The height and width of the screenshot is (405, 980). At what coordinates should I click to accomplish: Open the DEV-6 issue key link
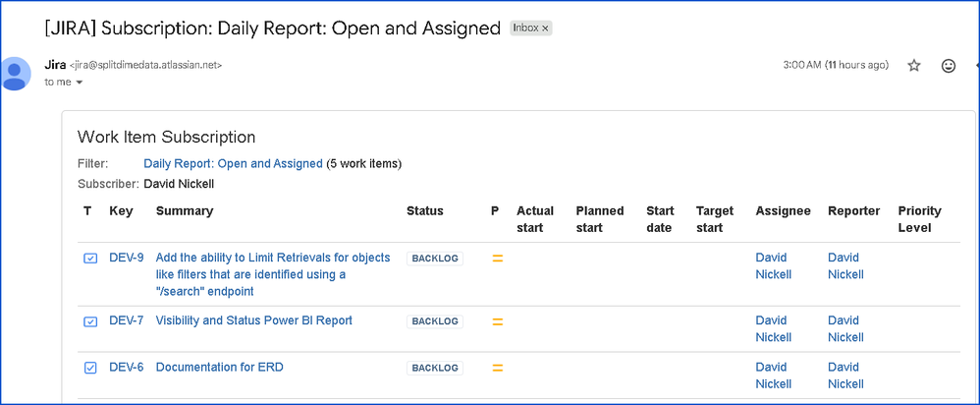click(x=127, y=367)
